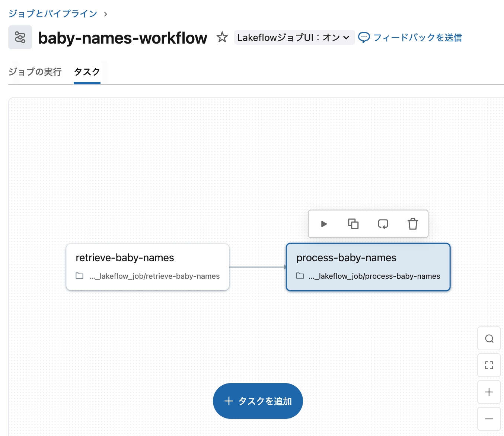Zoom in the task canvas
Viewport: 504px width, 436px height.
tap(489, 392)
